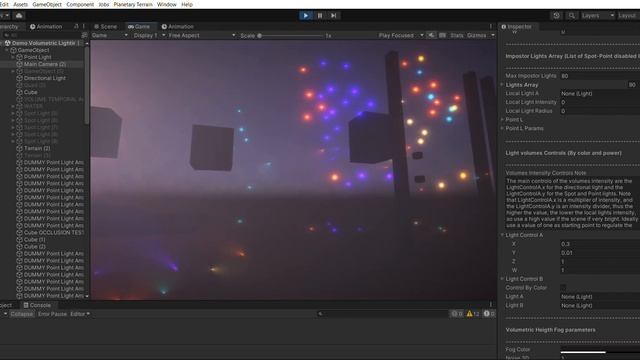Toggle Error Pause in the Console
This screenshot has width=640, height=360.
(52, 314)
